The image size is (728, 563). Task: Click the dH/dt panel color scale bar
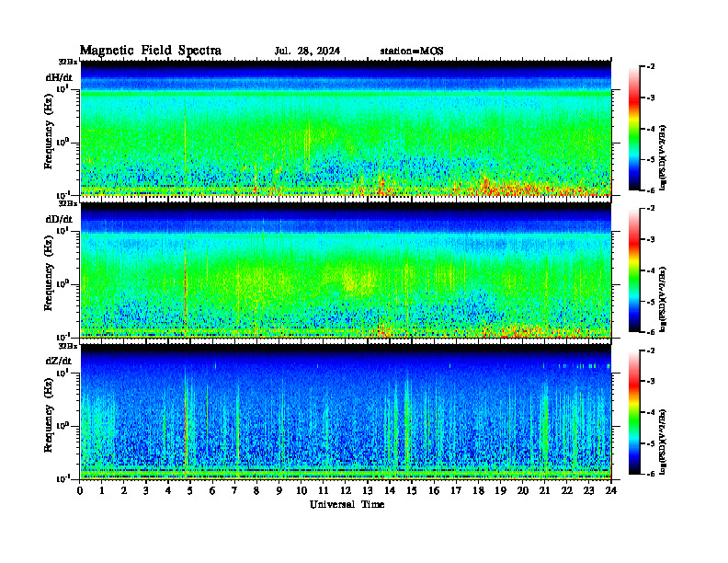click(633, 129)
